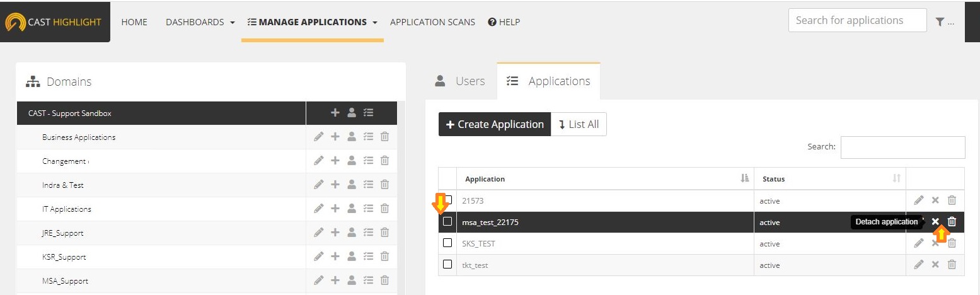Edit application 21573 with pencil icon

(919, 200)
